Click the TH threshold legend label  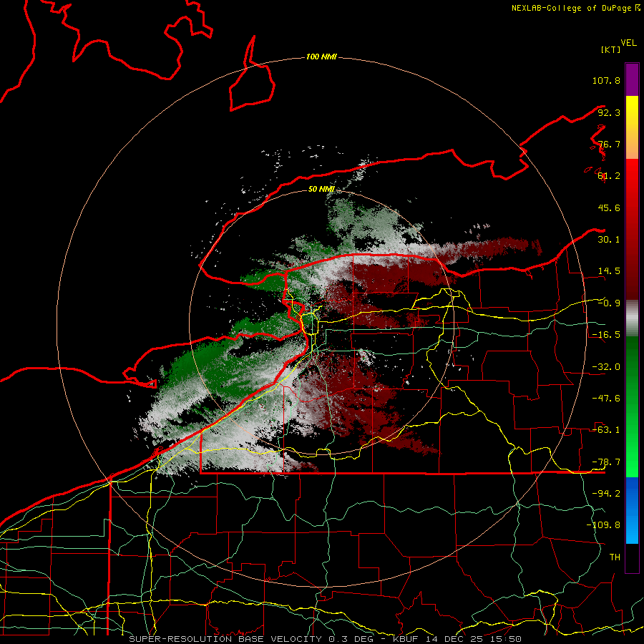click(615, 557)
